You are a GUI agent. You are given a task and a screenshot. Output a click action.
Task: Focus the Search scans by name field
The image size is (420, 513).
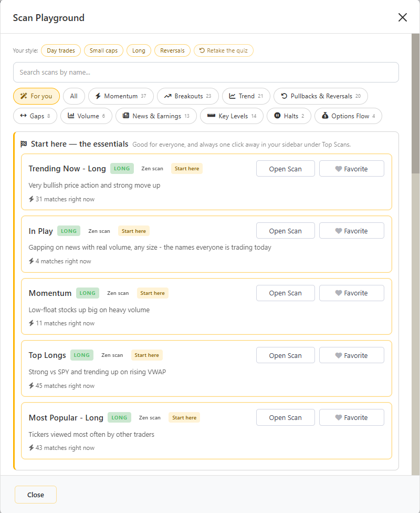(x=206, y=73)
